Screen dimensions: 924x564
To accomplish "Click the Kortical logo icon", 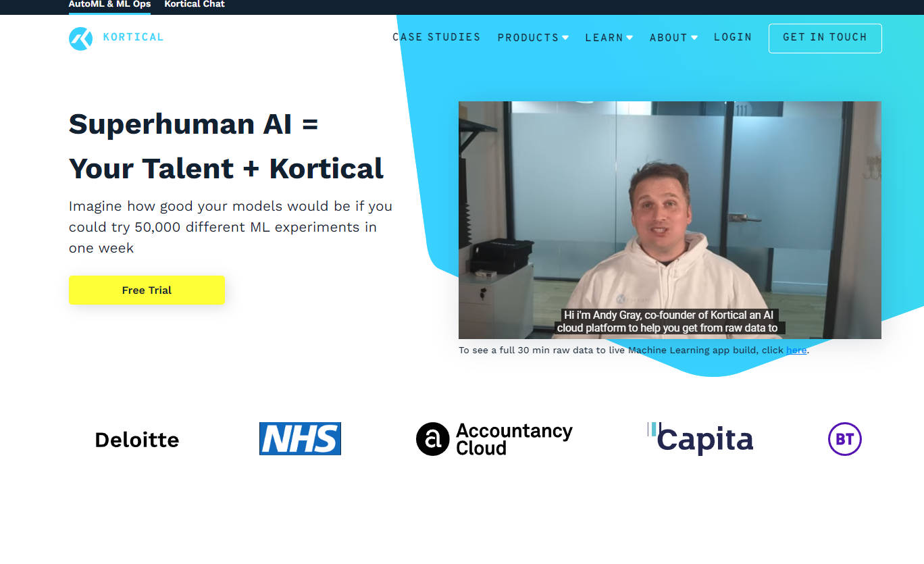I will (x=80, y=38).
